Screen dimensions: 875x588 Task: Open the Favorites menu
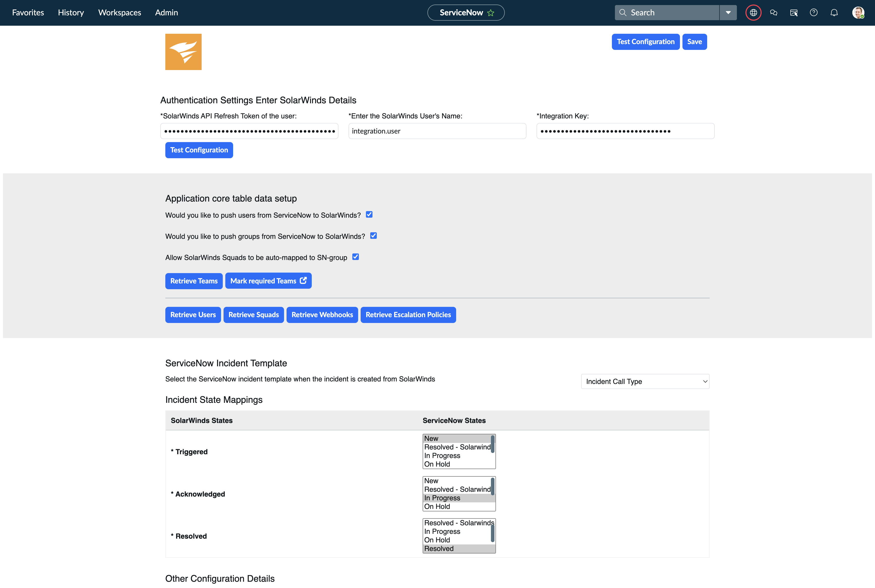click(x=28, y=13)
